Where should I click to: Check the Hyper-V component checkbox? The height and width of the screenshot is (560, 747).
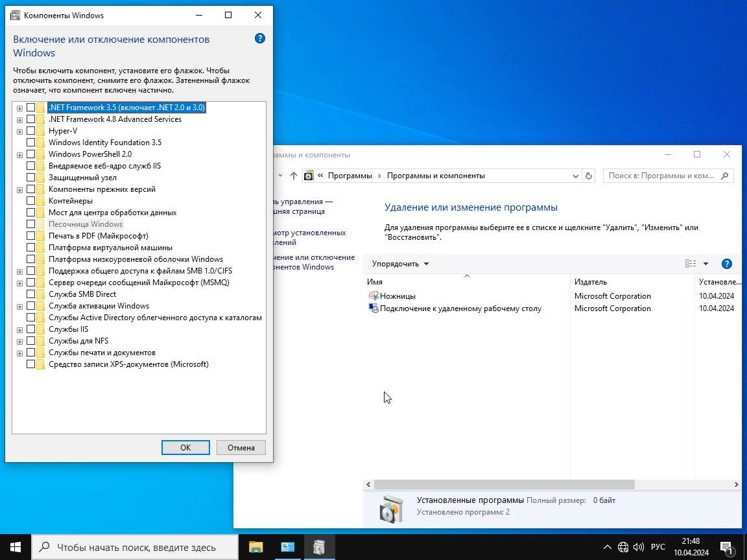(30, 131)
